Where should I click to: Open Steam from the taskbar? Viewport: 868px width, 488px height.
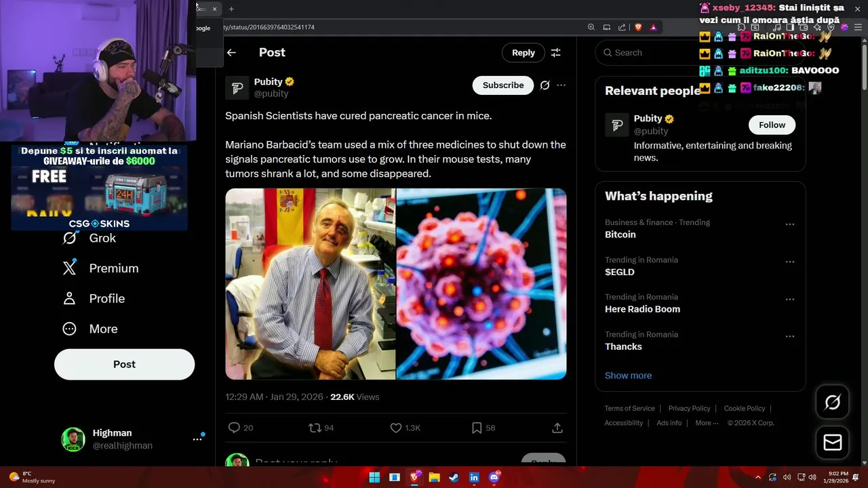pyautogui.click(x=454, y=477)
